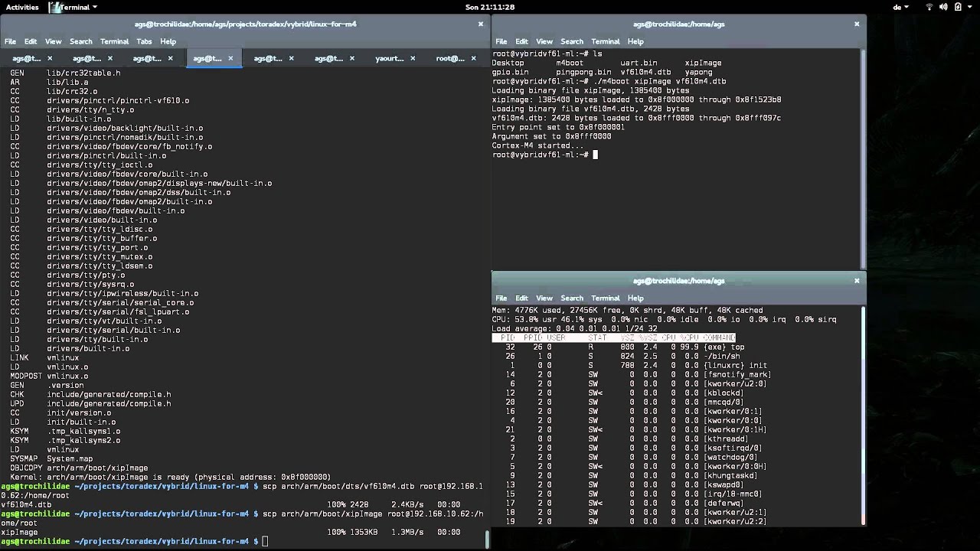Image resolution: width=980 pixels, height=551 pixels.
Task: Click the '{exe} top' process row
Action: (x=625, y=347)
